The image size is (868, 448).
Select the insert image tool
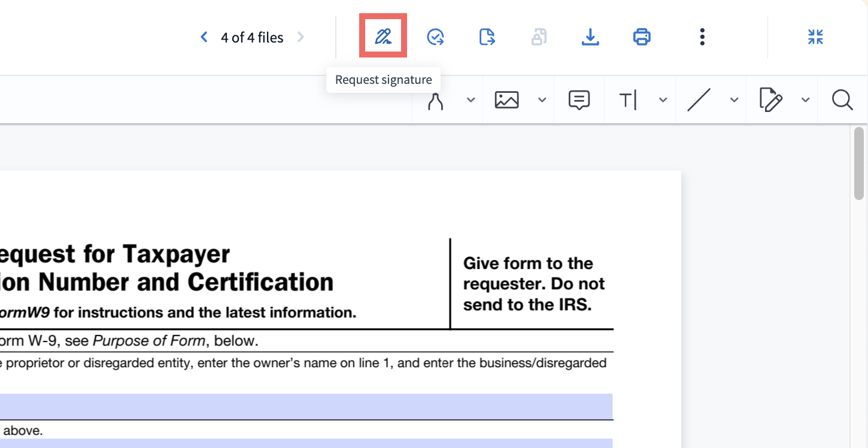tap(506, 100)
